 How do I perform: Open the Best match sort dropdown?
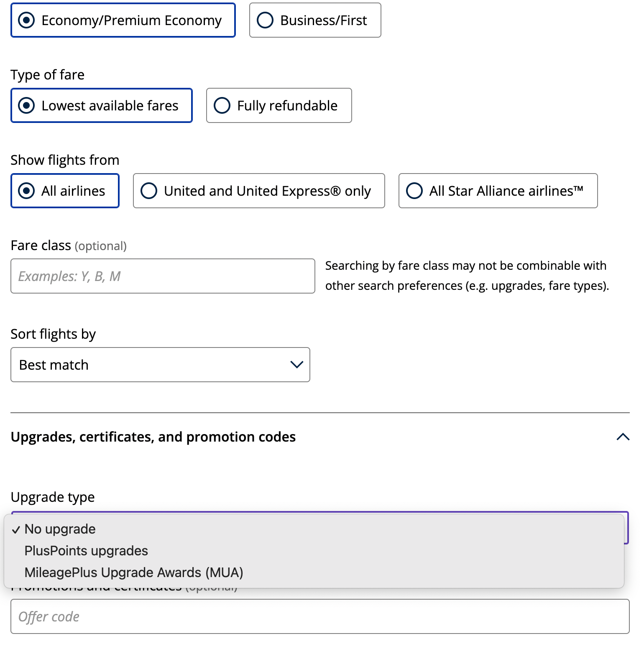(x=160, y=365)
